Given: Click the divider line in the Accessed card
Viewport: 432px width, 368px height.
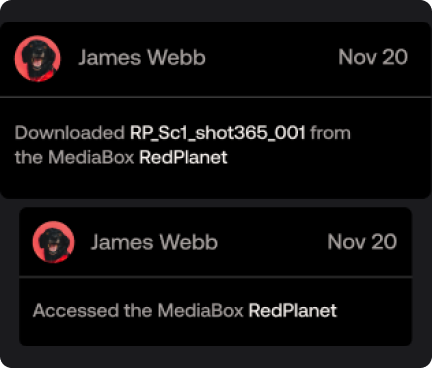Looking at the screenshot, I should click(x=216, y=276).
